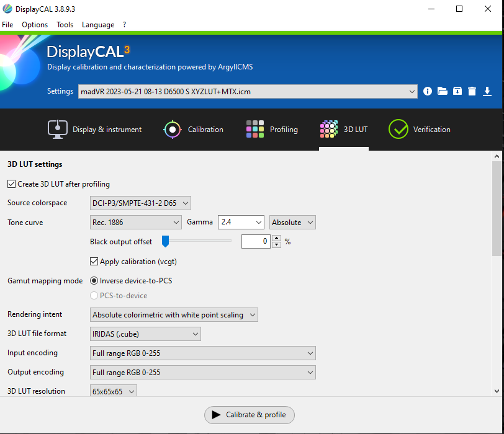
Task: Click the vertical scrollbar thumb
Action: [x=497, y=209]
